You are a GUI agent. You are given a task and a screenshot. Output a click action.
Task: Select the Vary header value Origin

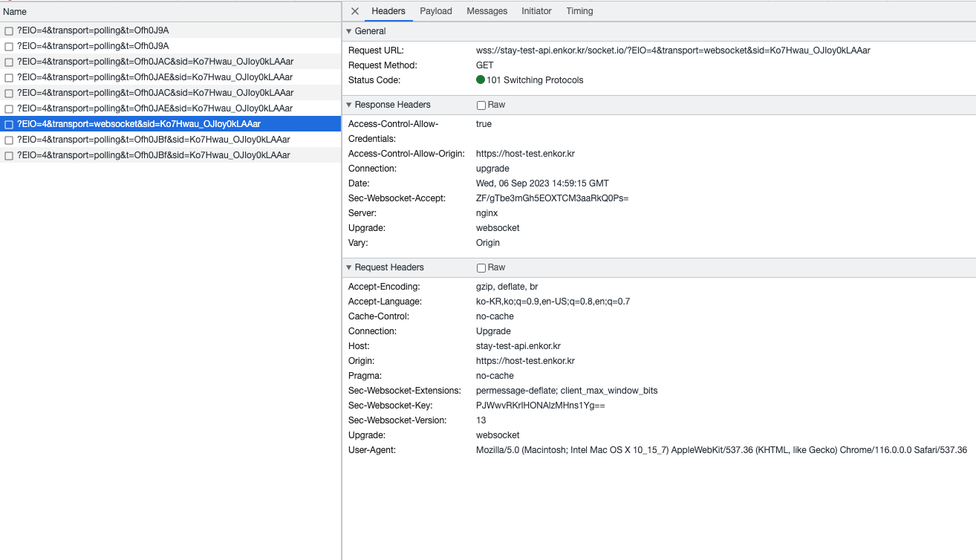(x=488, y=243)
